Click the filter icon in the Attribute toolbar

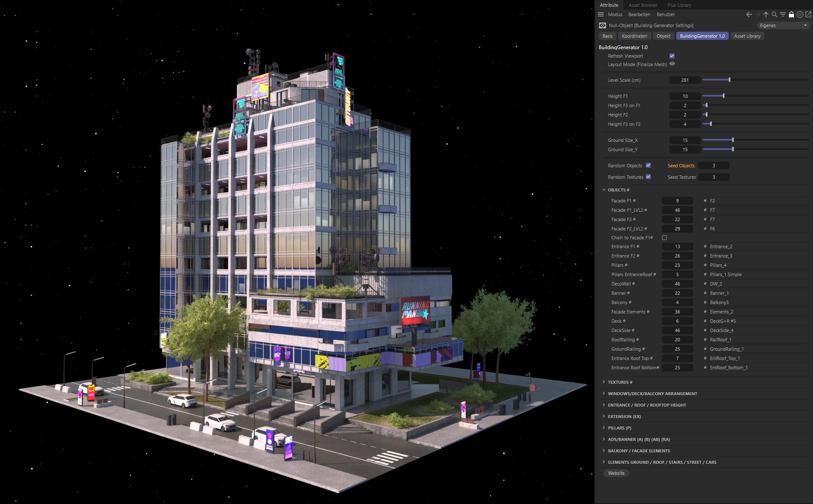pyautogui.click(x=783, y=14)
